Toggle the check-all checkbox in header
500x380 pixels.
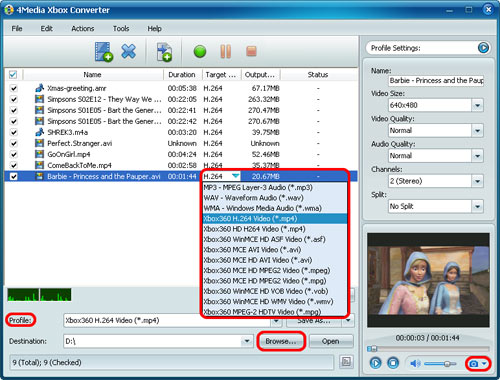pyautogui.click(x=13, y=74)
